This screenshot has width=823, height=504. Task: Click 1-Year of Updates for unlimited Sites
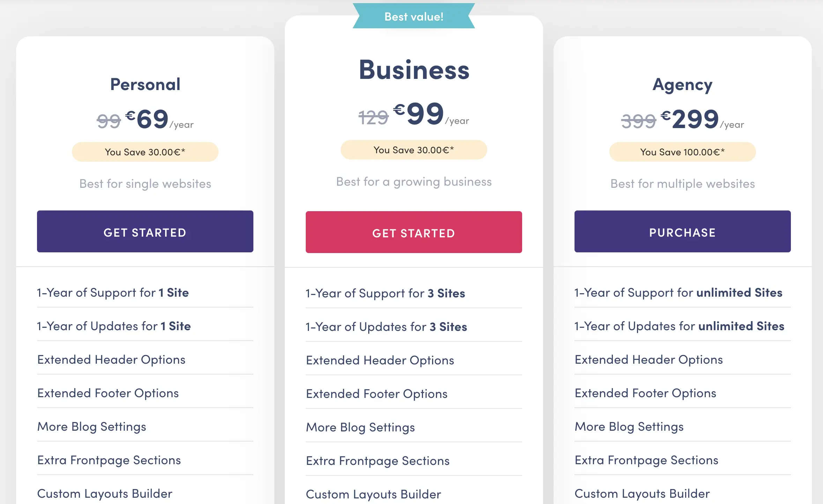click(x=679, y=326)
